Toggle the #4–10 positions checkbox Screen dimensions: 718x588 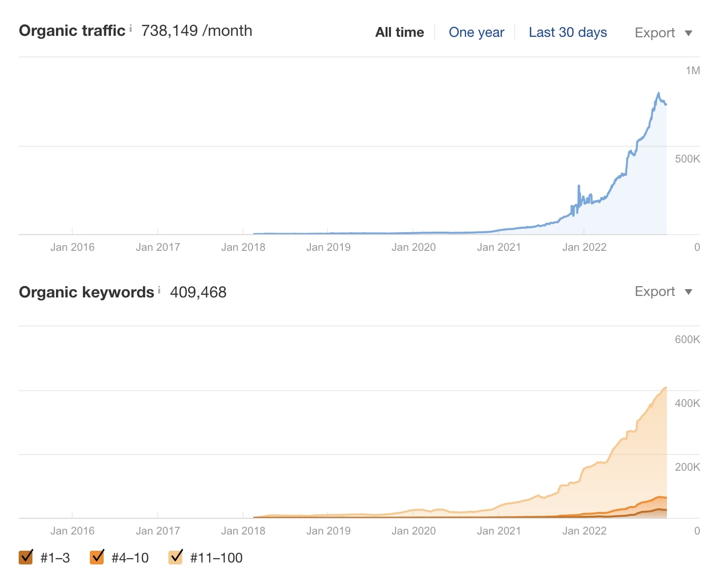pyautogui.click(x=97, y=557)
